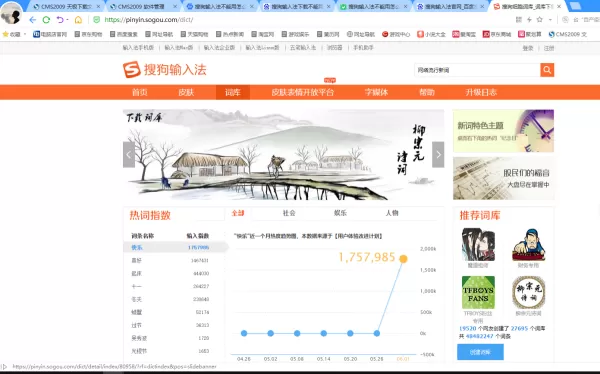The width and height of the screenshot is (600, 374).
Task: Open new tab button in tab strip
Action: pos(574,6)
